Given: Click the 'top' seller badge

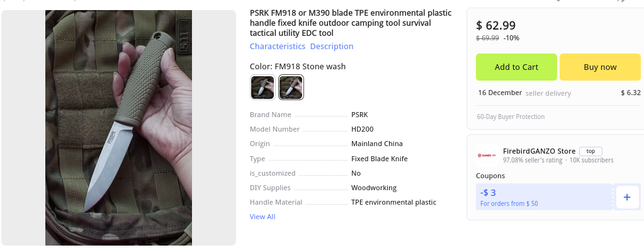Looking at the screenshot, I should click(x=590, y=151).
